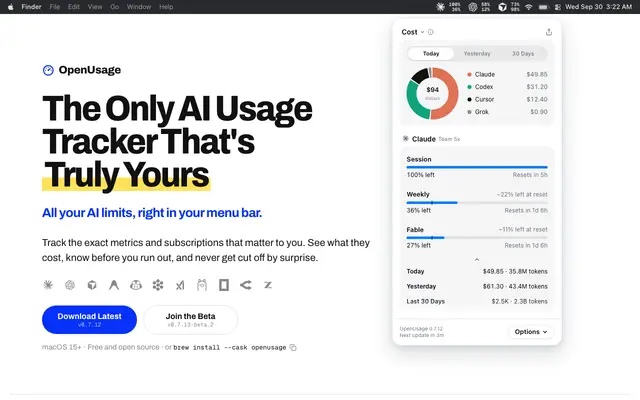Screen dimensions: 640x400
Task: Click the "Next update in 3m" text
Action: point(422,335)
